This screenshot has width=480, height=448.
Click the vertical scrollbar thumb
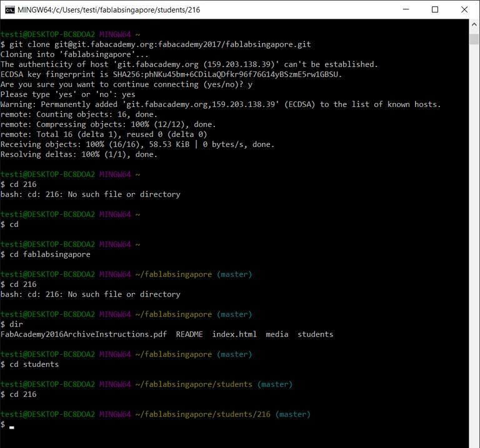coord(474,39)
